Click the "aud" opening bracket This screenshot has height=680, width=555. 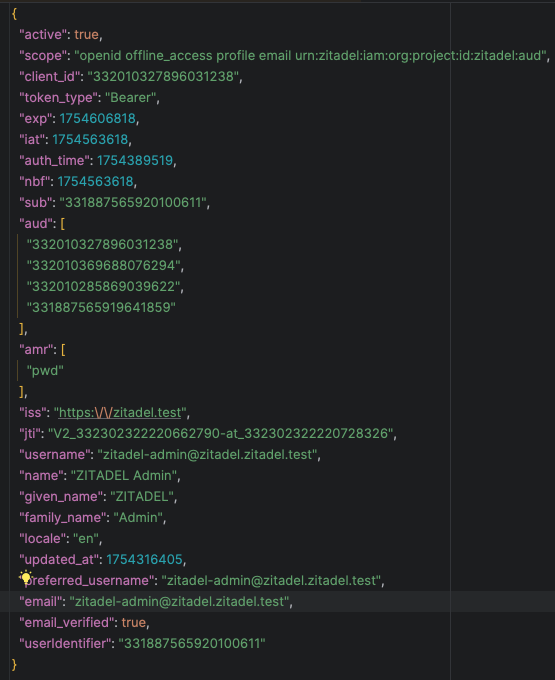coord(63,223)
